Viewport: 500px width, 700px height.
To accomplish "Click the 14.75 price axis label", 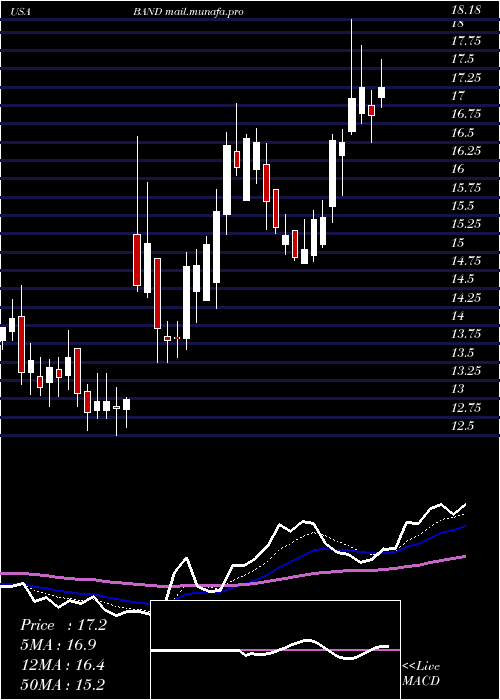I will [x=466, y=261].
